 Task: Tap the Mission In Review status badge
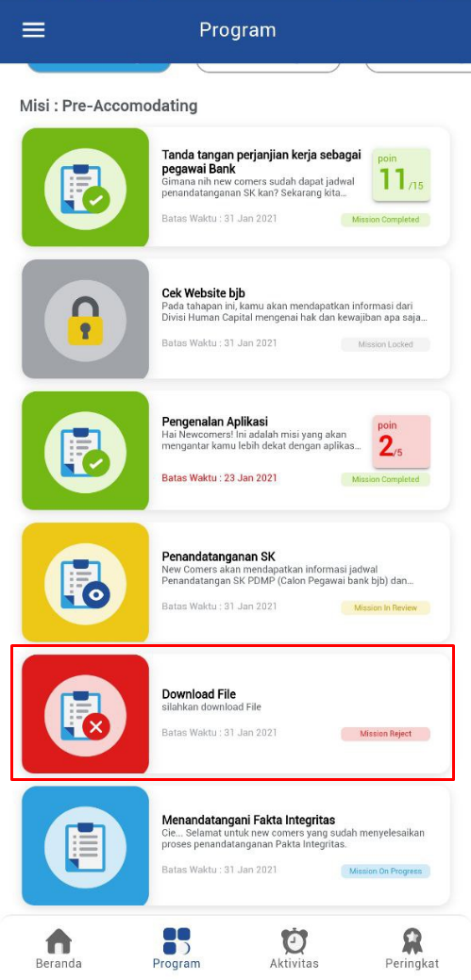(385, 607)
